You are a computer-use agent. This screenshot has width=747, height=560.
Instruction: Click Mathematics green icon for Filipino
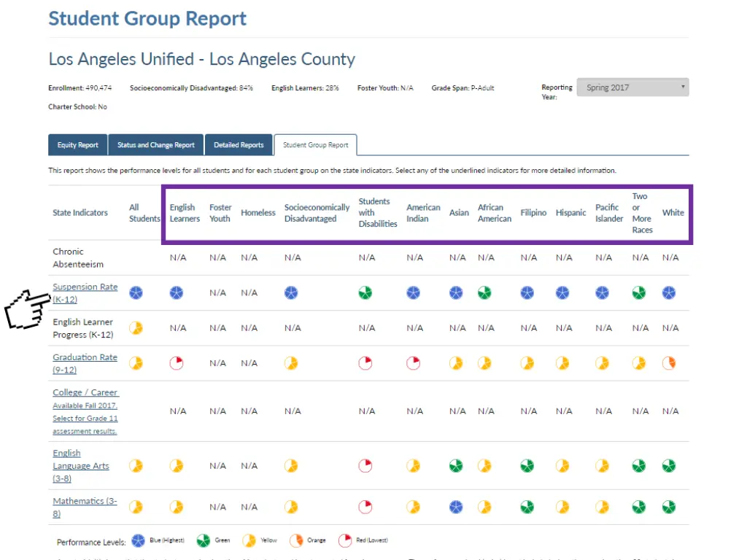(527, 507)
